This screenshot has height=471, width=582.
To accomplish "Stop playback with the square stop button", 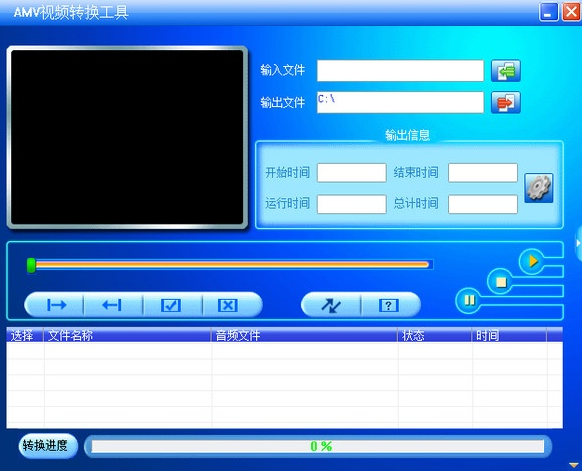I will (x=501, y=282).
